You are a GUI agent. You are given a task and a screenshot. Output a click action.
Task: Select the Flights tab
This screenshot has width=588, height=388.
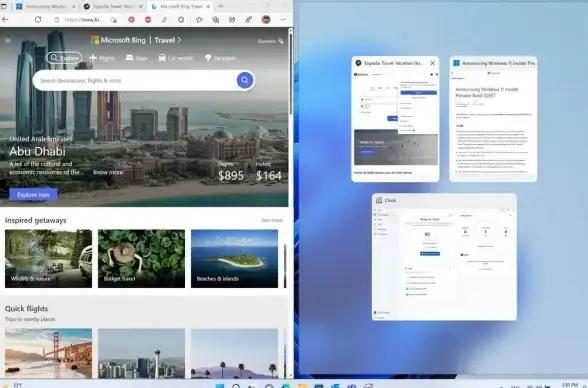[x=102, y=58]
